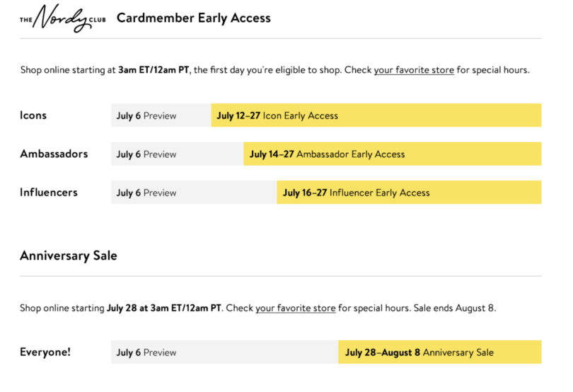This screenshot has width=573, height=392.
Task: Select the Ambassadors tier label
Action: tap(54, 154)
